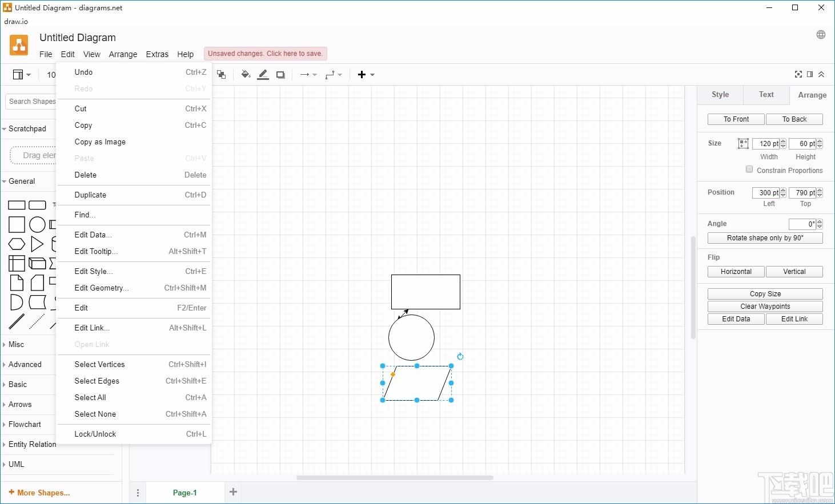Choose the internal storage shape

tap(17, 263)
